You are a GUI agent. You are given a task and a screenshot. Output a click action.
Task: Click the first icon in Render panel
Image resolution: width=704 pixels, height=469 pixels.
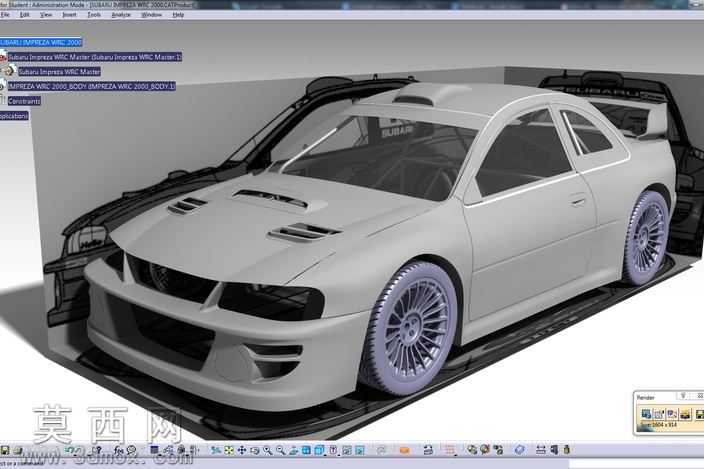coord(646,414)
